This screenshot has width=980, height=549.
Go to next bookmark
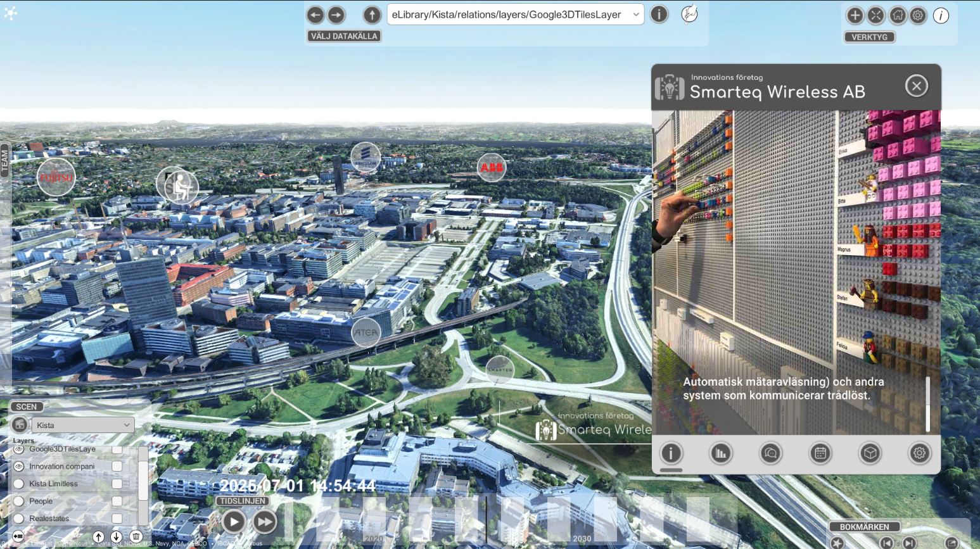(x=909, y=543)
